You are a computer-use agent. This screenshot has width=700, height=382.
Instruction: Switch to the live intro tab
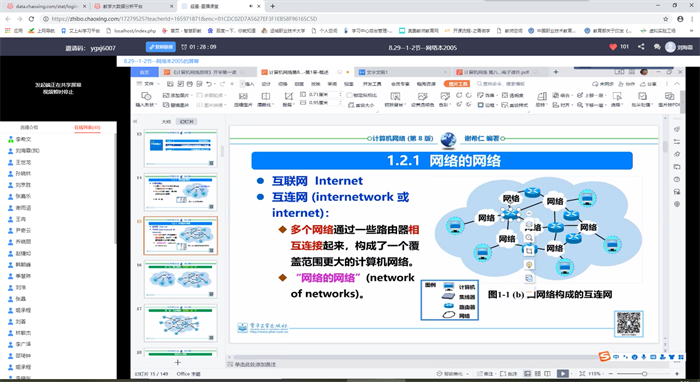(29, 128)
